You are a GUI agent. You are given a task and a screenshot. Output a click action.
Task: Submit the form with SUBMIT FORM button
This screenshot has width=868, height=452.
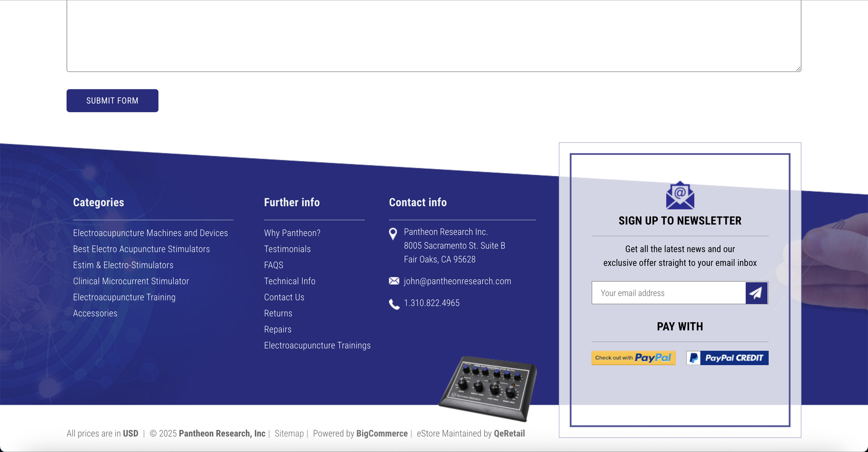112,101
